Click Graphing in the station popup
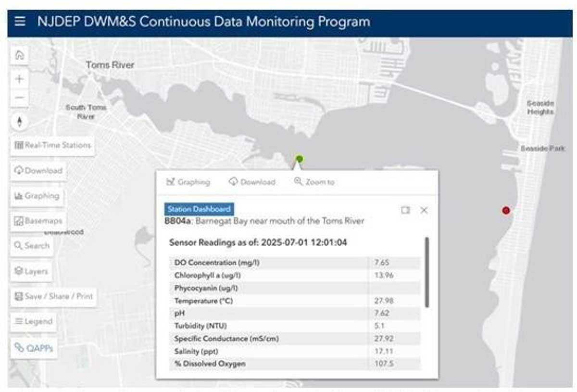This screenshot has height=392, width=577. [188, 182]
